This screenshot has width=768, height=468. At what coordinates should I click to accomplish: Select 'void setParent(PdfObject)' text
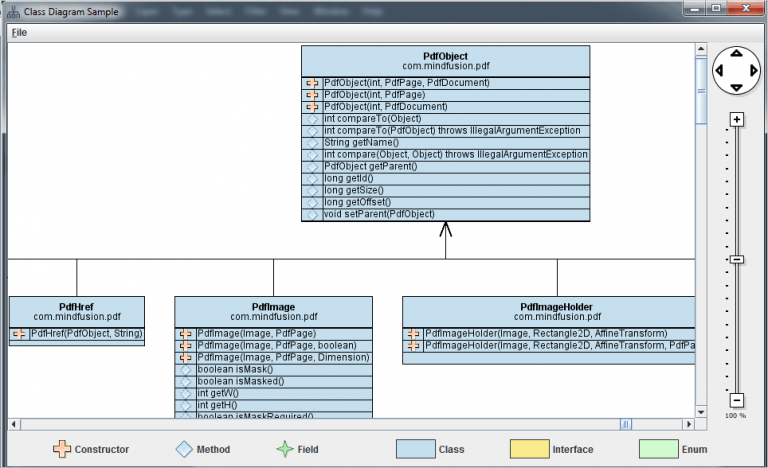379,214
